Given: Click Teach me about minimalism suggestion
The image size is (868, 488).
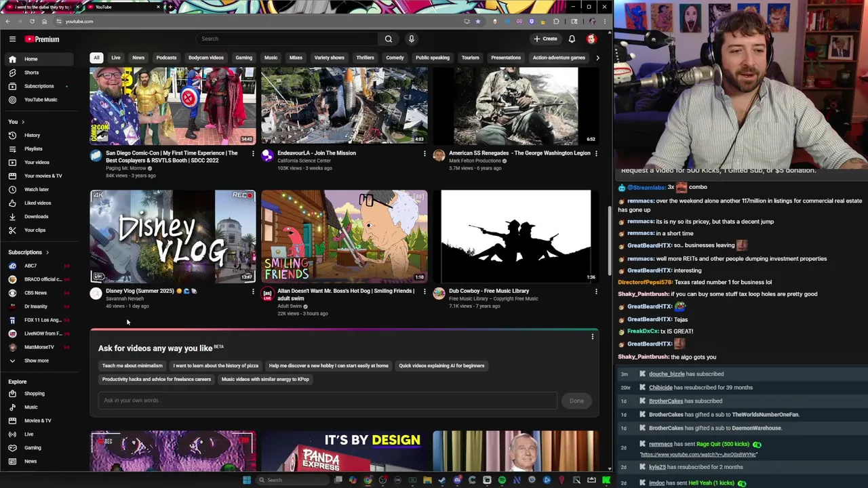Looking at the screenshot, I should (x=132, y=366).
